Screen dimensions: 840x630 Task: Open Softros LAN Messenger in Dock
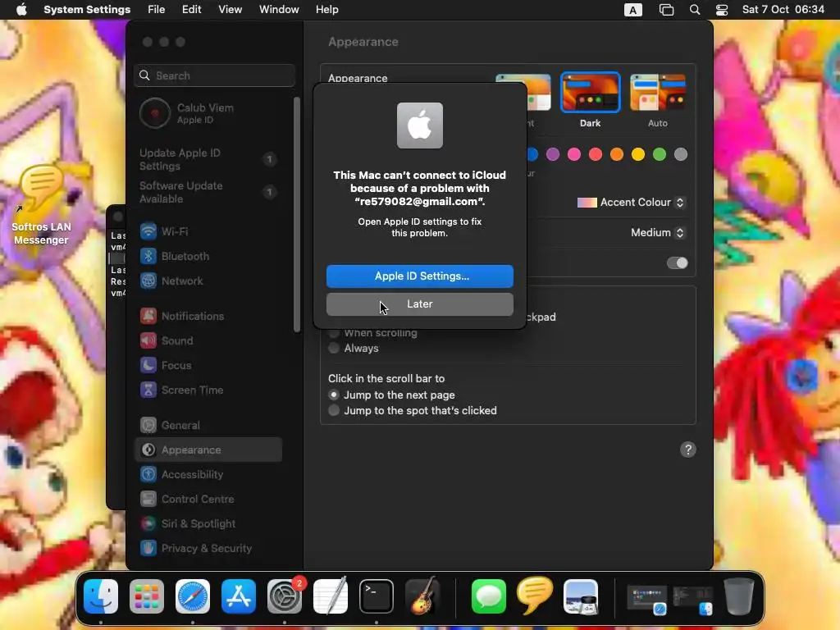[535, 596]
